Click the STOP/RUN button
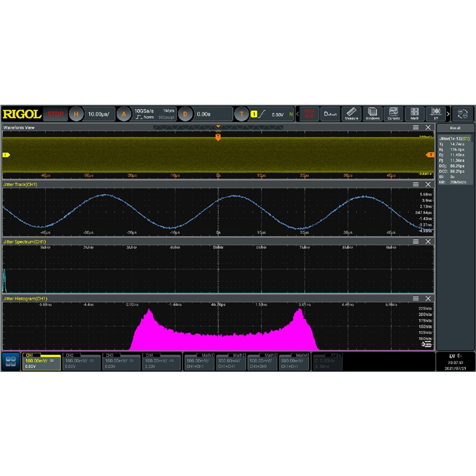 [x=309, y=114]
